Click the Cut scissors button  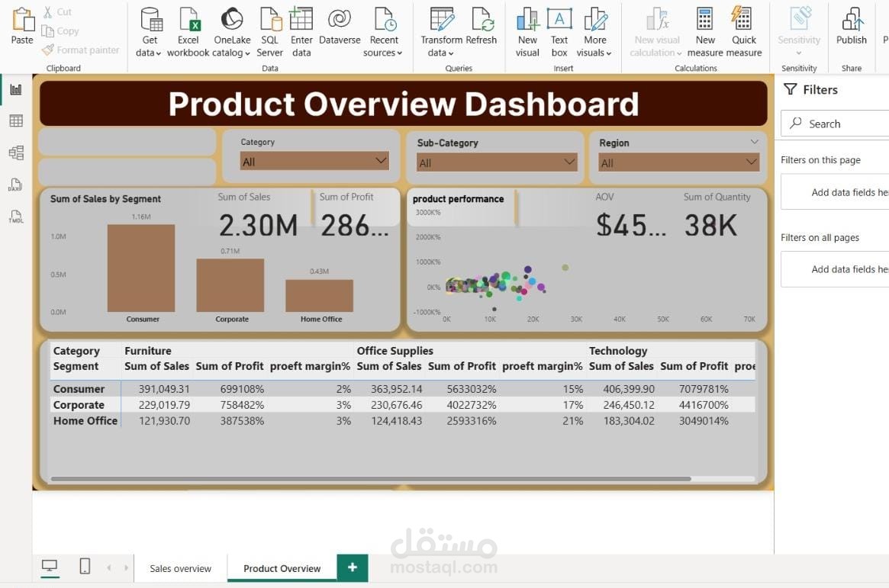(57, 12)
